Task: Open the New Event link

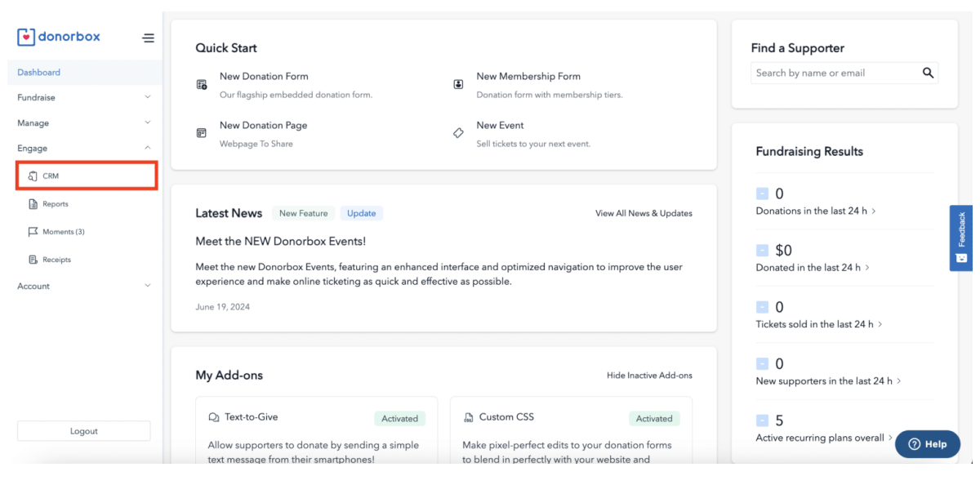Action: (x=500, y=125)
